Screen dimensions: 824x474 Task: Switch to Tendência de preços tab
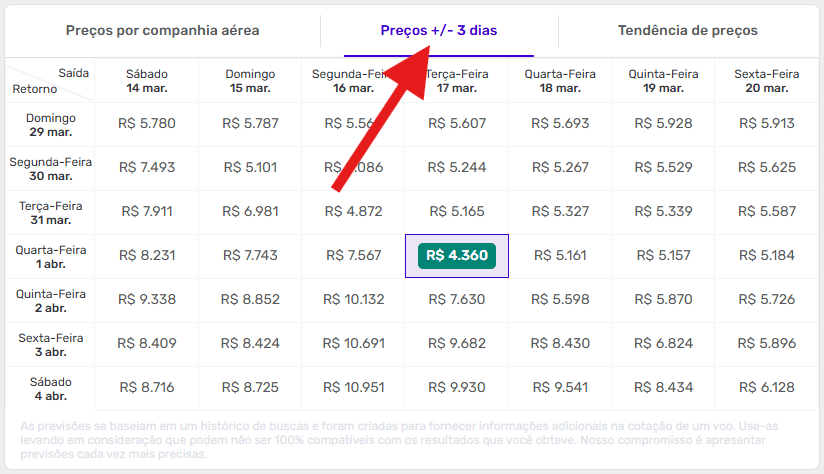(687, 31)
